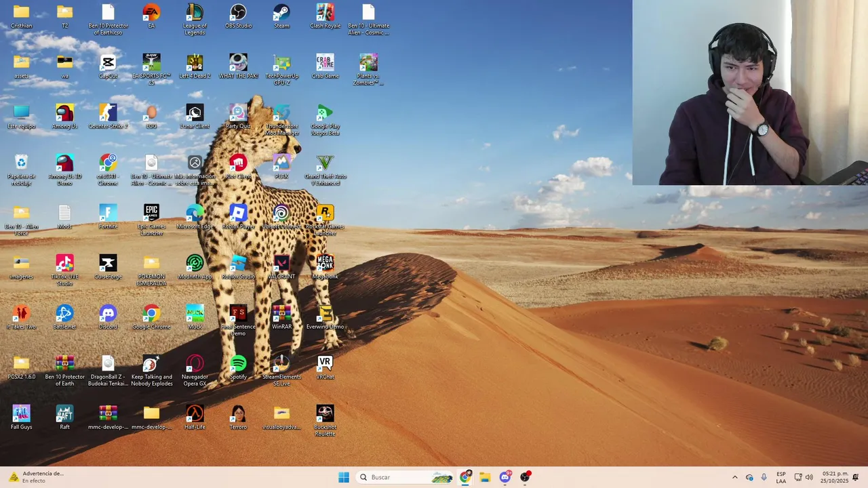The height and width of the screenshot is (488, 868).
Task: Open the CapCut shortcut
Action: (108, 66)
